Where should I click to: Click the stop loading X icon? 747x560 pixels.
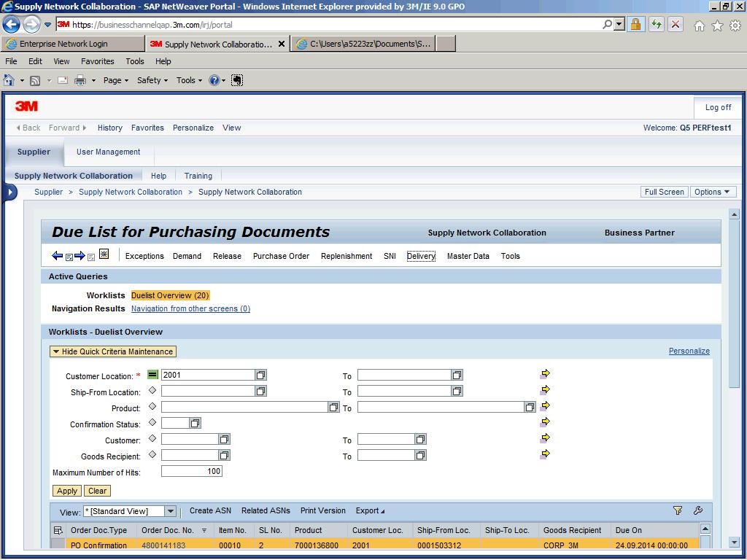tap(676, 24)
